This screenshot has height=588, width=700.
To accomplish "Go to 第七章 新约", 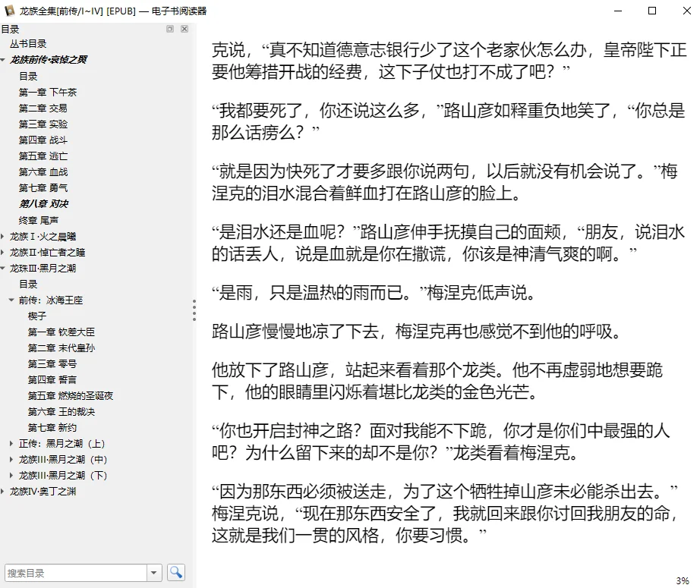I will [52, 428].
